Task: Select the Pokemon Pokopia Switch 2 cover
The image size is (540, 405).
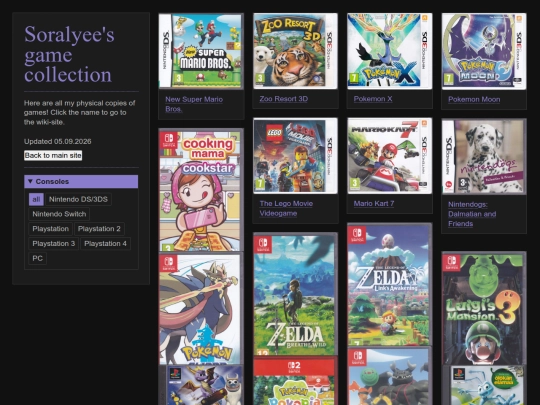Action: click(x=295, y=381)
